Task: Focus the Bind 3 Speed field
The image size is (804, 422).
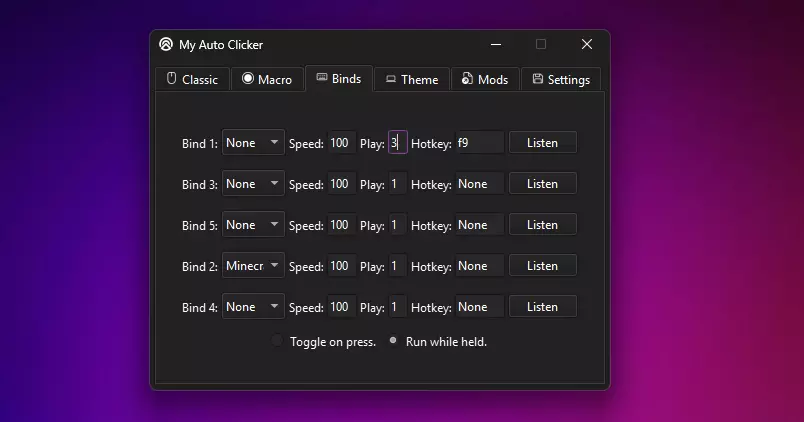Action: point(341,184)
